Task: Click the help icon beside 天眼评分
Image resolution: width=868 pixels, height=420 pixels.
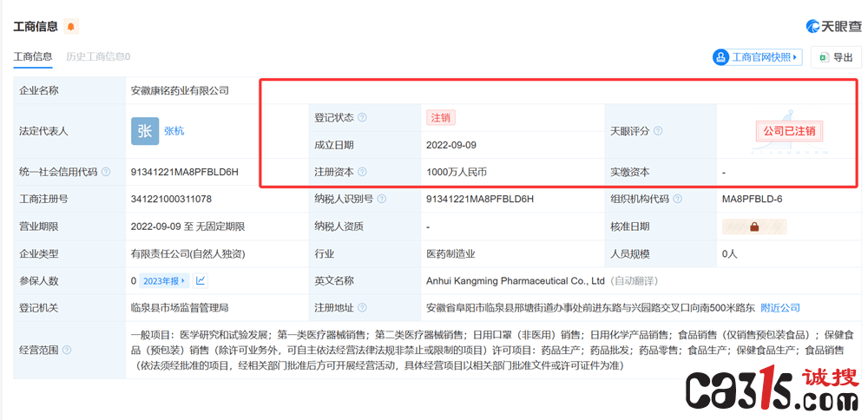Action: [658, 131]
